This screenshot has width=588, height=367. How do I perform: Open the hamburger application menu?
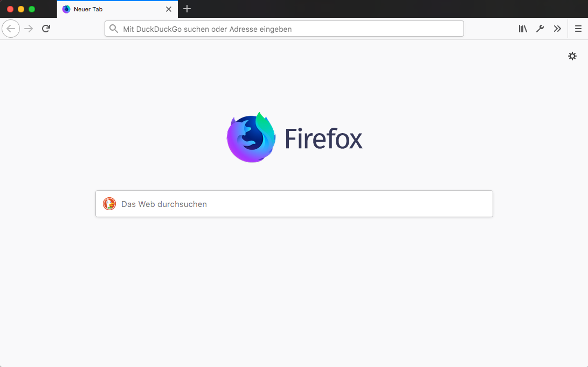click(578, 29)
